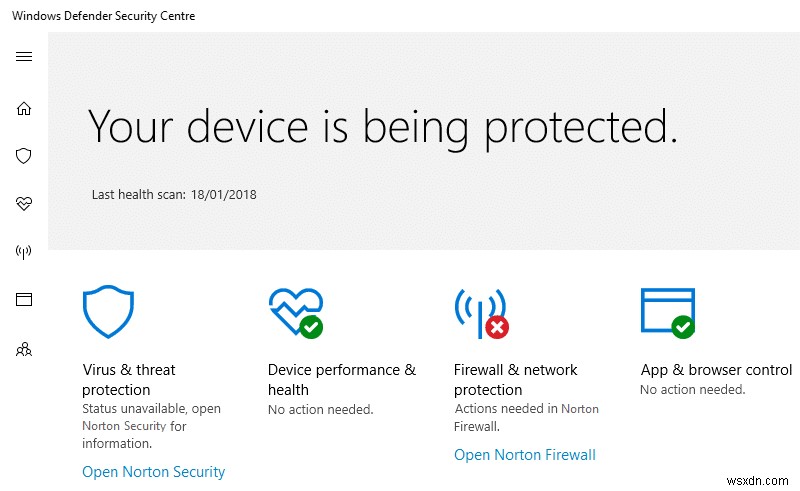
Task: Expand the hamburger navigation menu
Action: tap(24, 56)
